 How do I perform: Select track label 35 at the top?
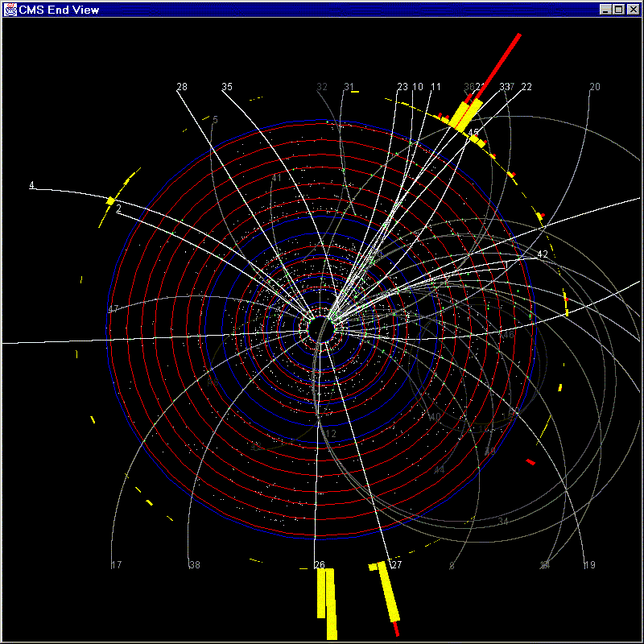tap(227, 87)
